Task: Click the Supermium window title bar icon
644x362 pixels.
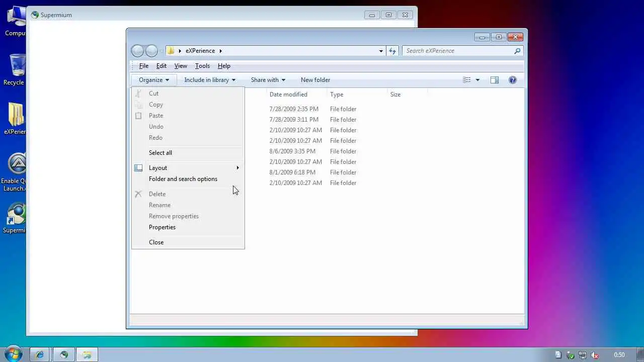Action: 35,15
